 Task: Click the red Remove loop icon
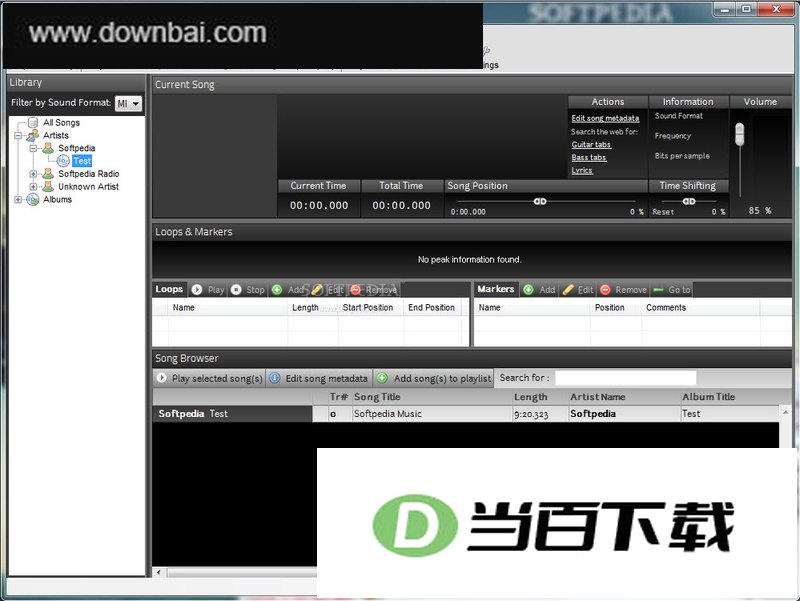point(356,290)
